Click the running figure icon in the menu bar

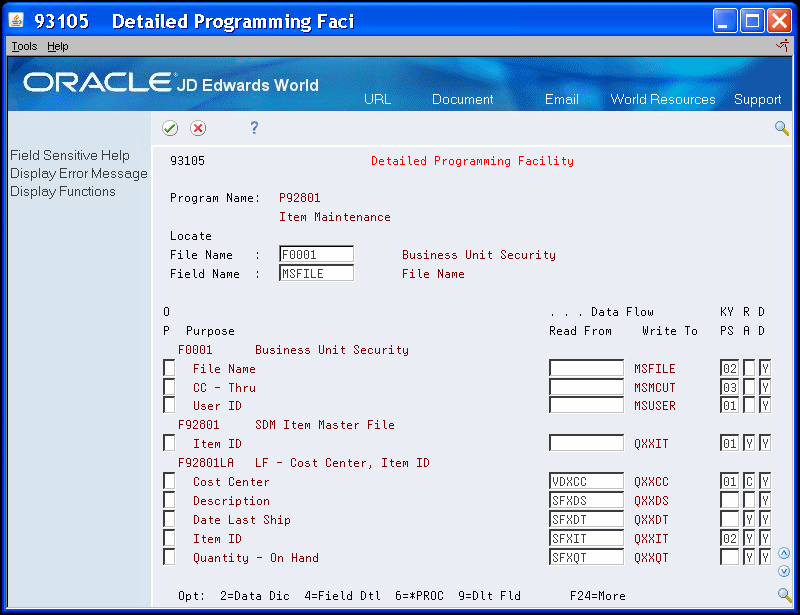783,46
